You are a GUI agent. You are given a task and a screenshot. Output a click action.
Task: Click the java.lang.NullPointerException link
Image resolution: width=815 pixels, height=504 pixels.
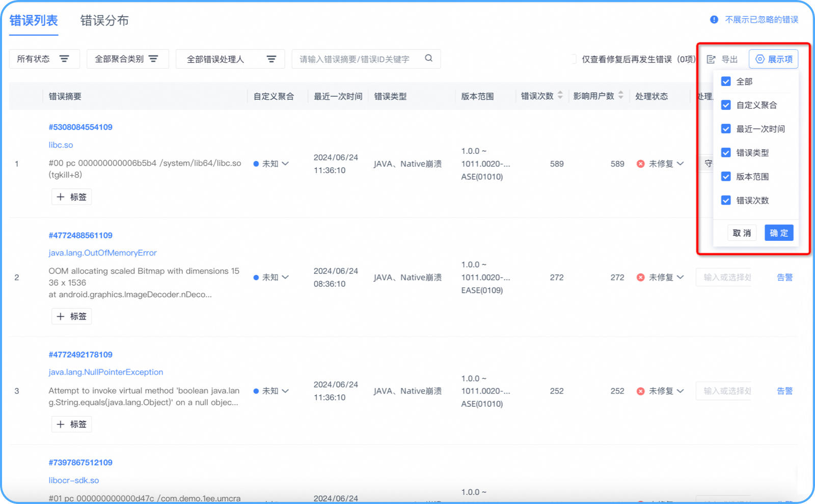pos(106,372)
